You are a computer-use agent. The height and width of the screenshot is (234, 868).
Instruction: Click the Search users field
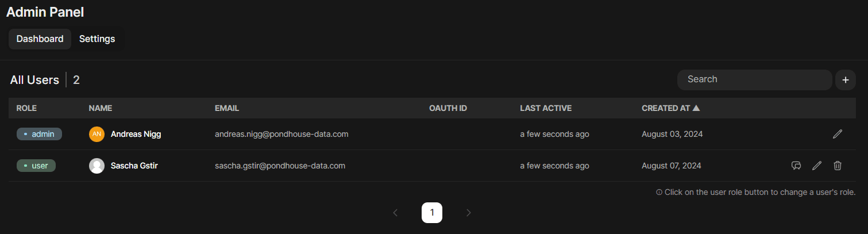point(754,79)
